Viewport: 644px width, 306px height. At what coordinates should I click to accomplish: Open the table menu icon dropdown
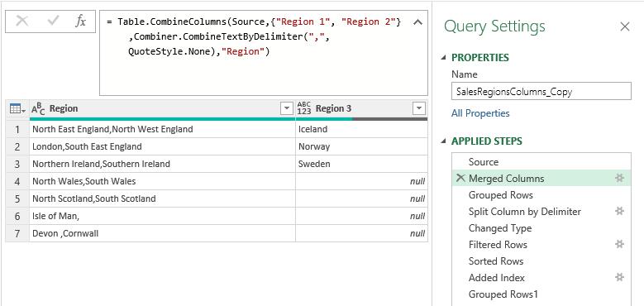[x=17, y=109]
